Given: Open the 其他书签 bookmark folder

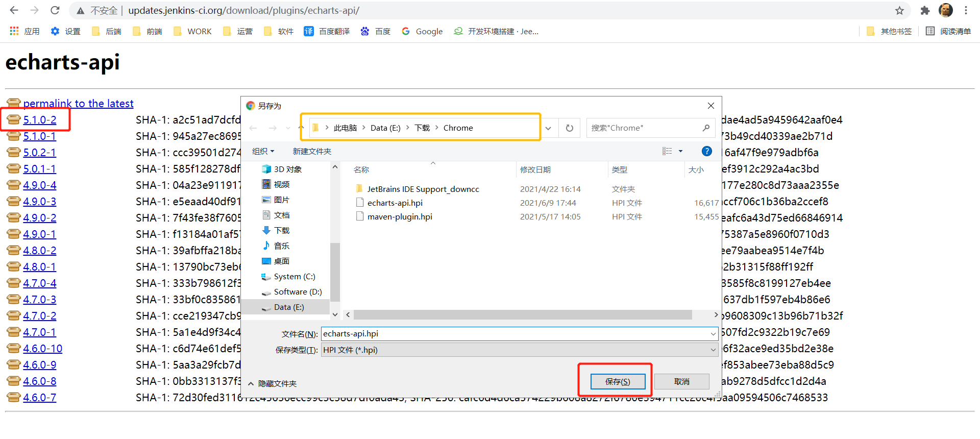Looking at the screenshot, I should tap(889, 31).
